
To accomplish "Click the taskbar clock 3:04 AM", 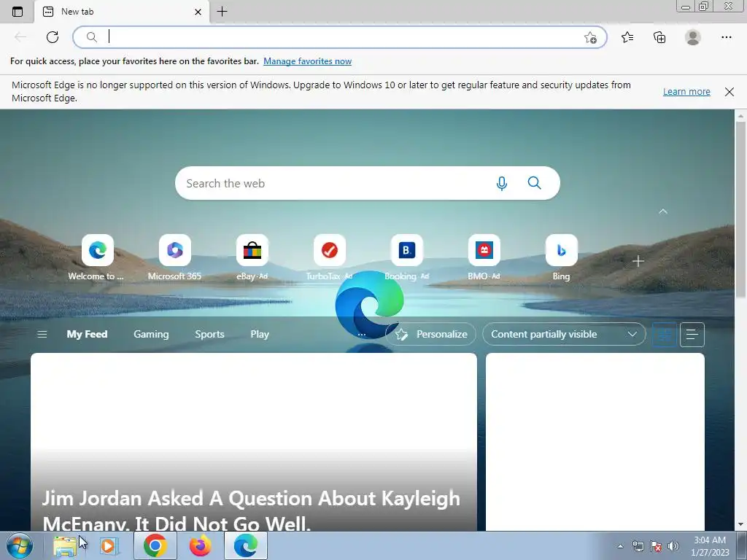I will click(x=710, y=540).
